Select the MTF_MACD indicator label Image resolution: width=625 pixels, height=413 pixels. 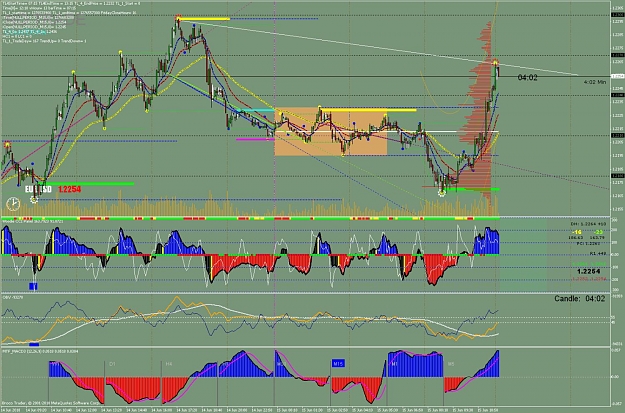click(x=40, y=351)
